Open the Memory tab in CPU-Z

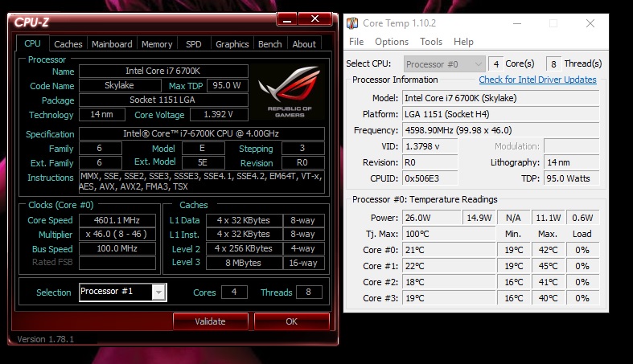[157, 44]
